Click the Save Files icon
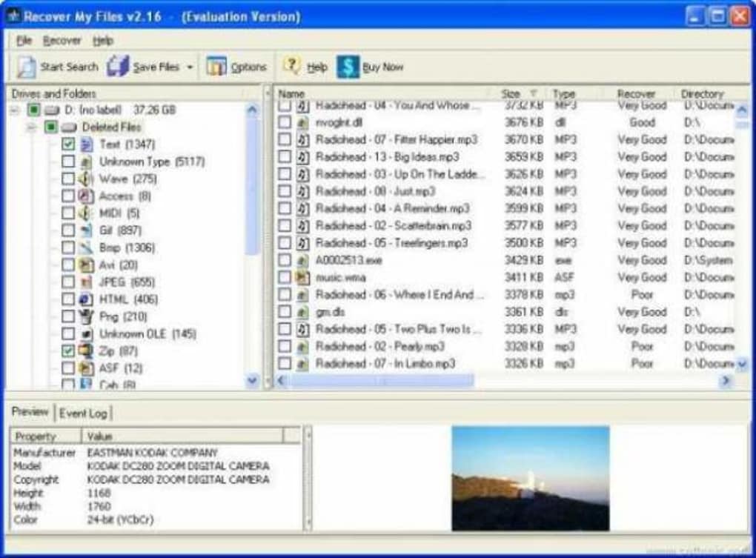This screenshot has height=558, width=756. point(118,66)
